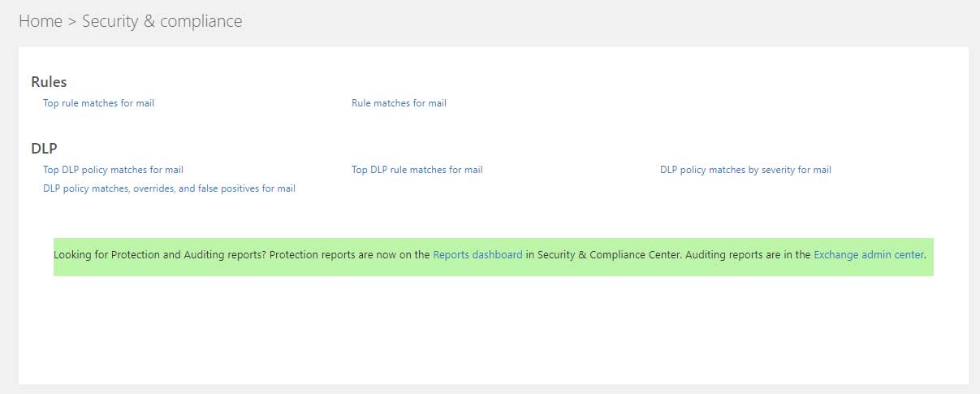This screenshot has width=980, height=394.
Task: Open Top DLP policy matches for mail
Action: [113, 170]
